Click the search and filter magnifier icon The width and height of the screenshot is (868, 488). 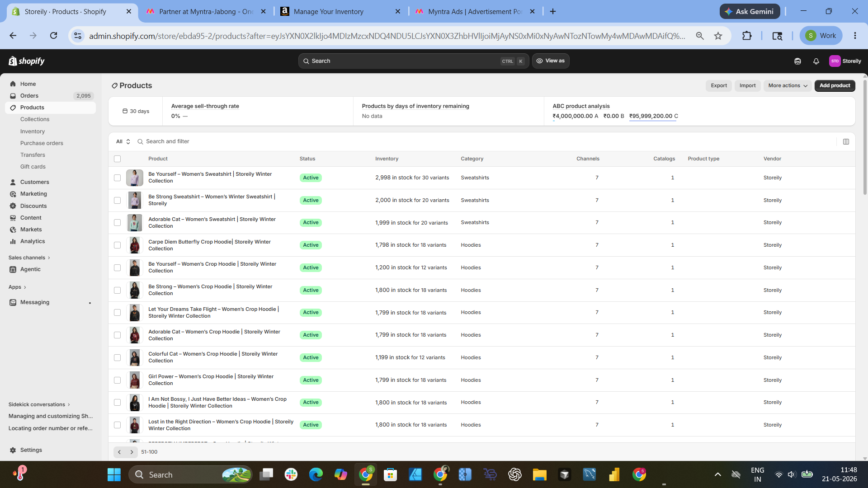(140, 142)
